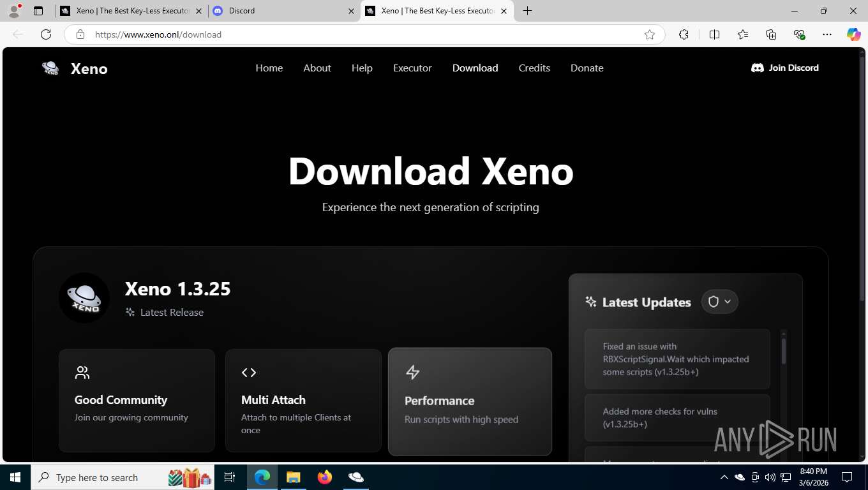Image resolution: width=868 pixels, height=490 pixels.
Task: Open the notification center icon
Action: click(847, 477)
